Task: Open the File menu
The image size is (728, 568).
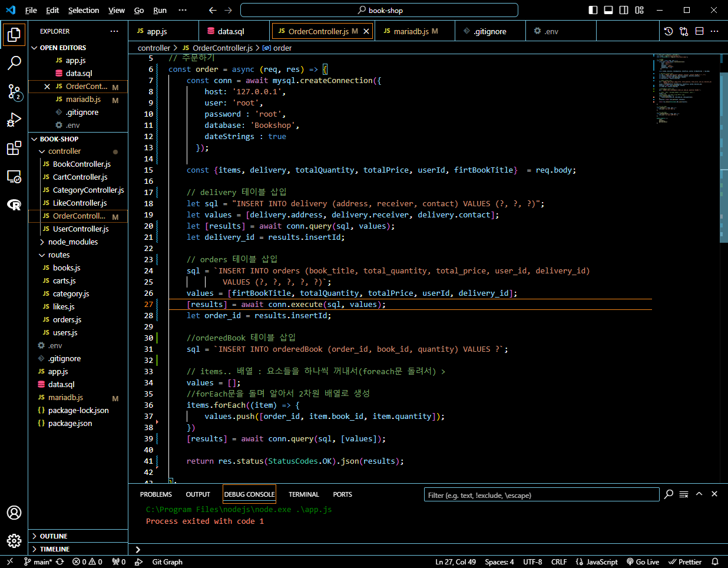Action: (31, 10)
